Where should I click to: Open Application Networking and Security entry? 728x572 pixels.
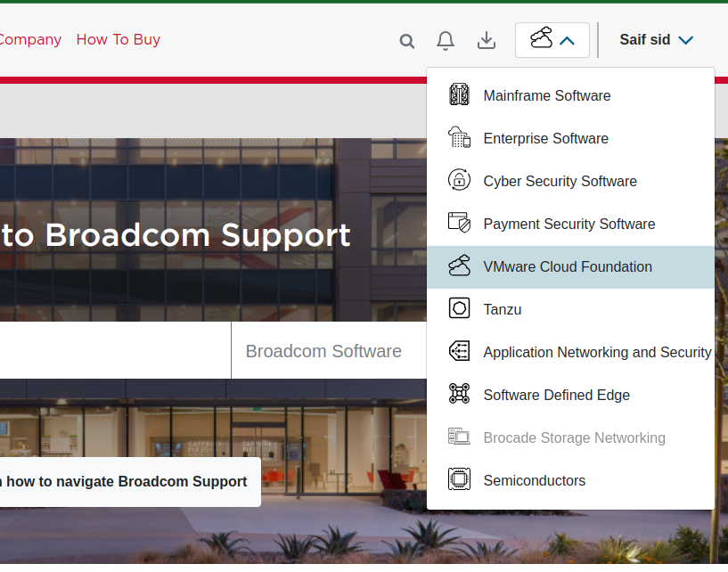point(570,353)
